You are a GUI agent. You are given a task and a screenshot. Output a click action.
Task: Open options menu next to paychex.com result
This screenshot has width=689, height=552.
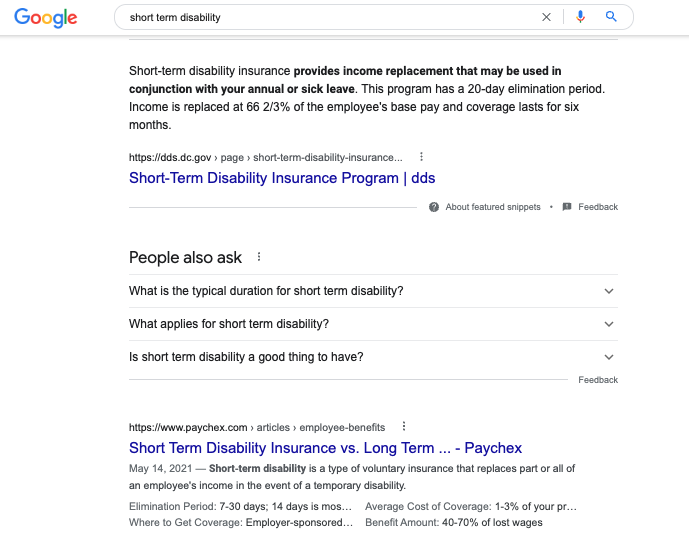404,427
